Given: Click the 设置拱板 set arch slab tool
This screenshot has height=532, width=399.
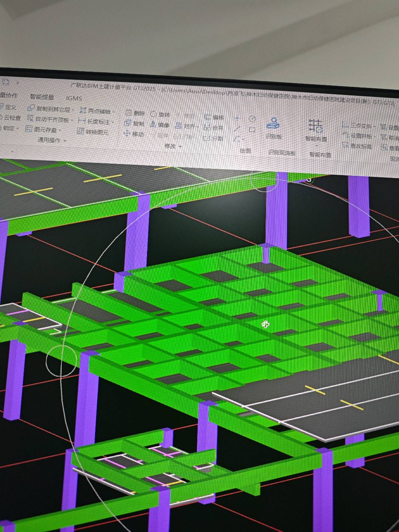Looking at the screenshot, I should (x=357, y=136).
